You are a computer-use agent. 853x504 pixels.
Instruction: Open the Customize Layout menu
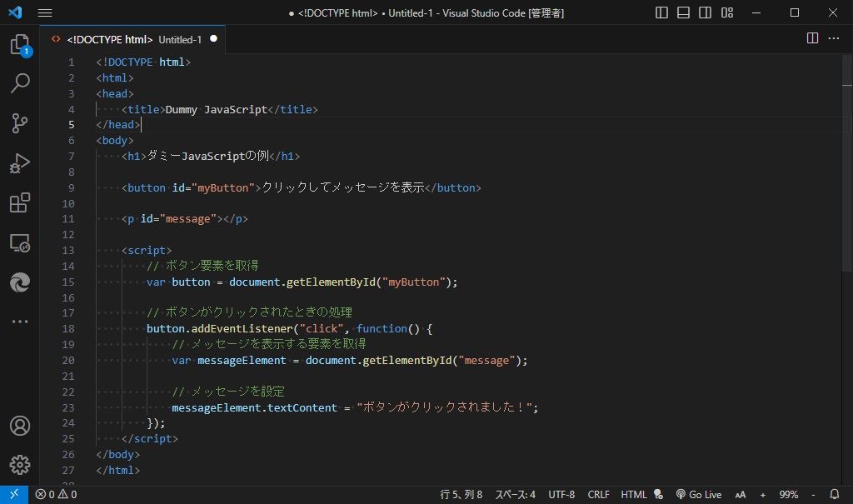(x=727, y=12)
